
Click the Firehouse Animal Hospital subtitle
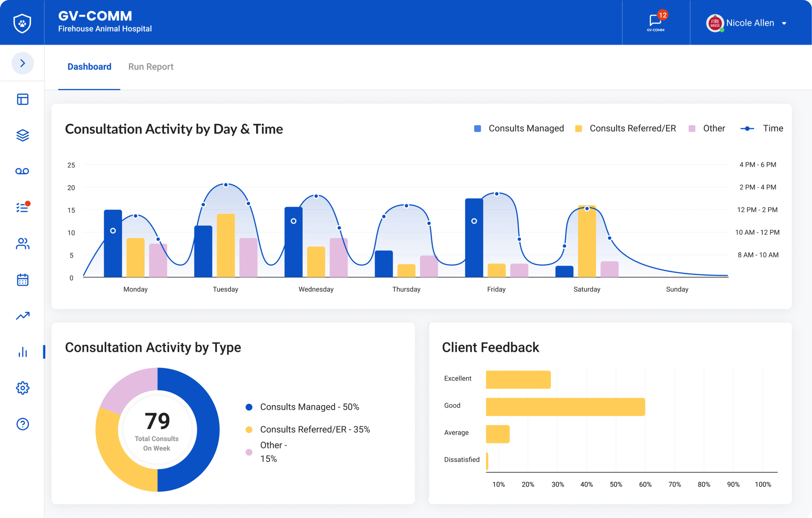point(105,29)
